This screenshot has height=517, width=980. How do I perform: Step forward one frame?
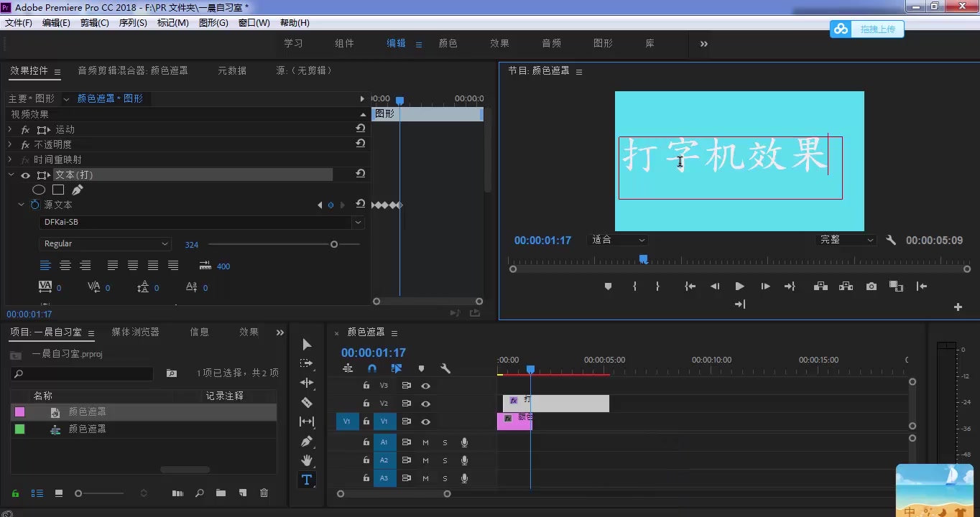[765, 287]
